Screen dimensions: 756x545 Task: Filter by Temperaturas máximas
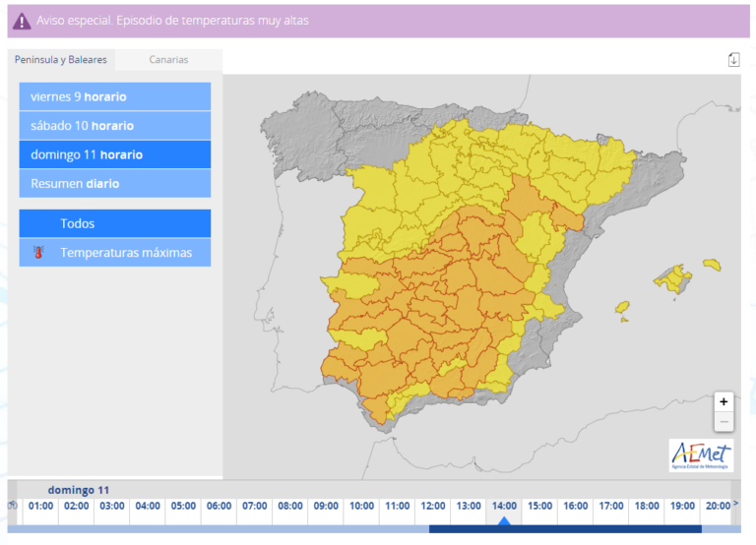115,252
